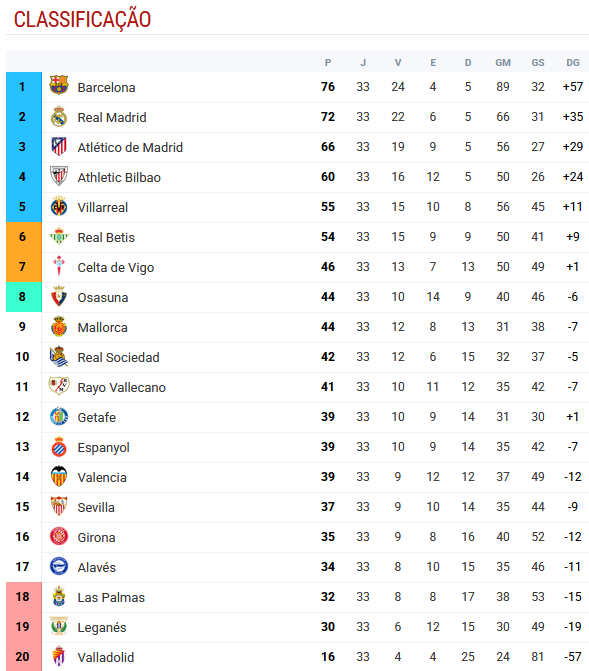
Task: Click the Girona red crest
Action: click(59, 536)
